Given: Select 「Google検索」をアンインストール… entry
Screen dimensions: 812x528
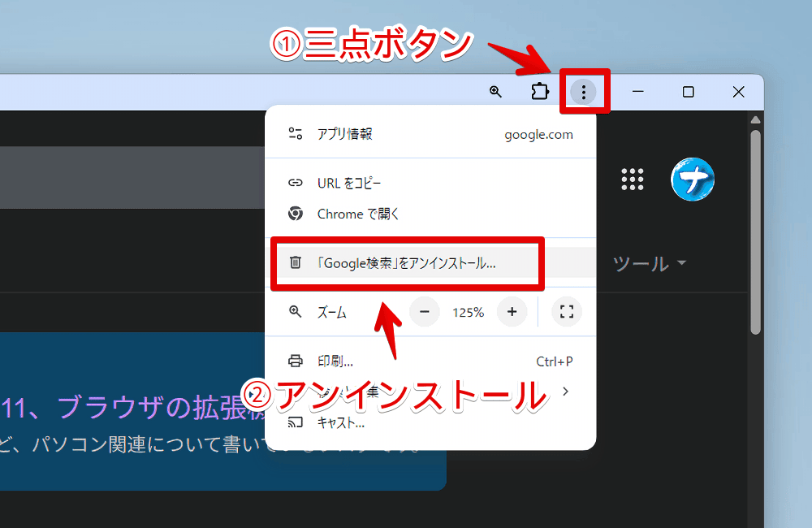Looking at the screenshot, I should [x=430, y=263].
